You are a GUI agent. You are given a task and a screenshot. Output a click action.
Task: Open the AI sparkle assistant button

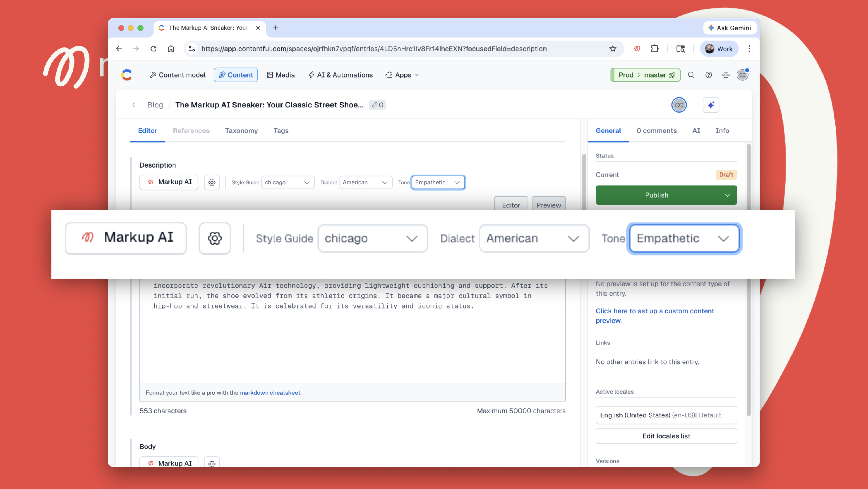click(x=711, y=105)
